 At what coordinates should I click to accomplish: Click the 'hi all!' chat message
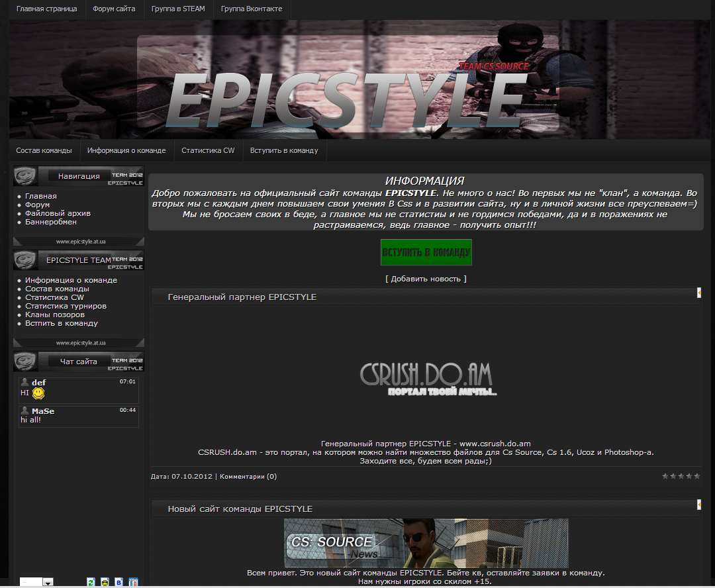(x=30, y=420)
